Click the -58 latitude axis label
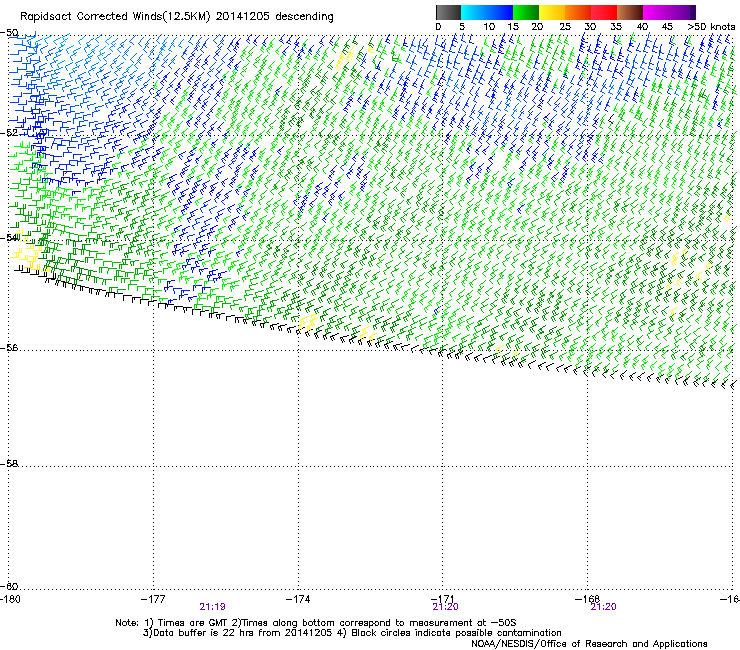The image size is (740, 650). tap(9, 464)
